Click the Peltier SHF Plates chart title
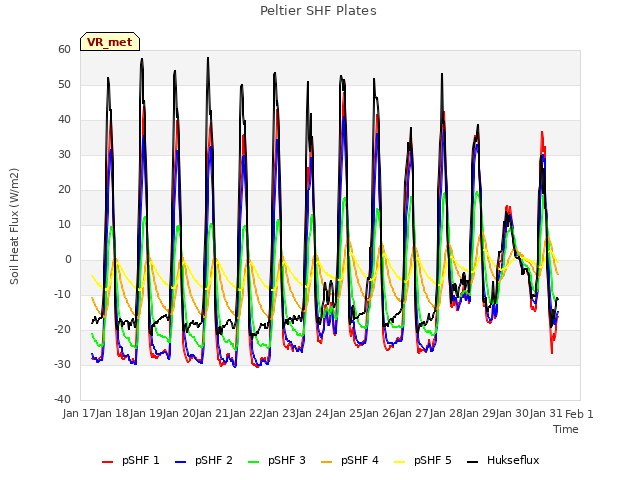The width and height of the screenshot is (640, 480). tap(318, 11)
